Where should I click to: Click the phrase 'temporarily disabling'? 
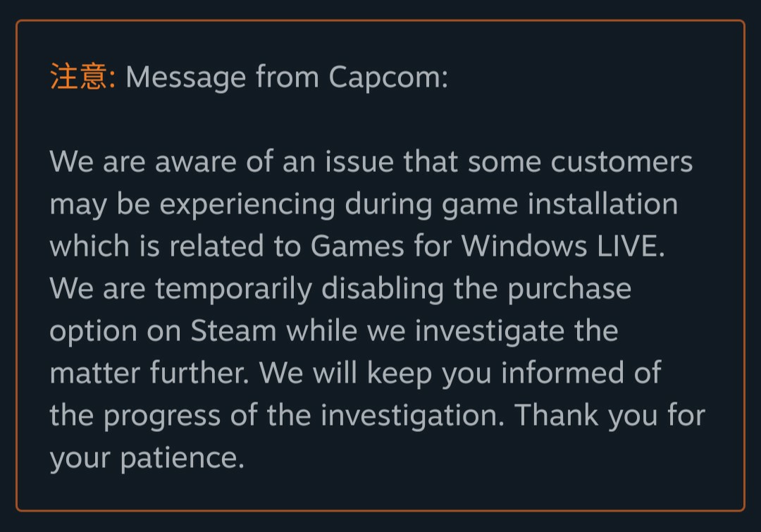[299, 289]
